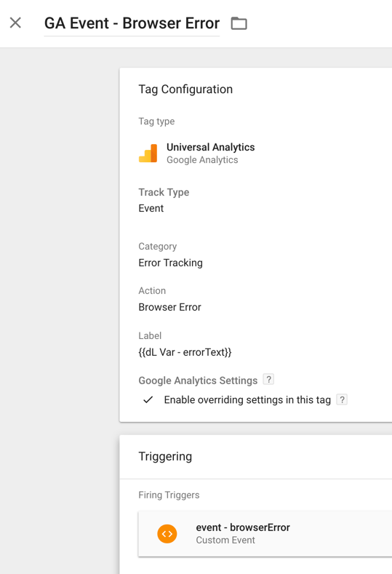Open the Triggering section heading
The image size is (392, 574).
tap(165, 456)
